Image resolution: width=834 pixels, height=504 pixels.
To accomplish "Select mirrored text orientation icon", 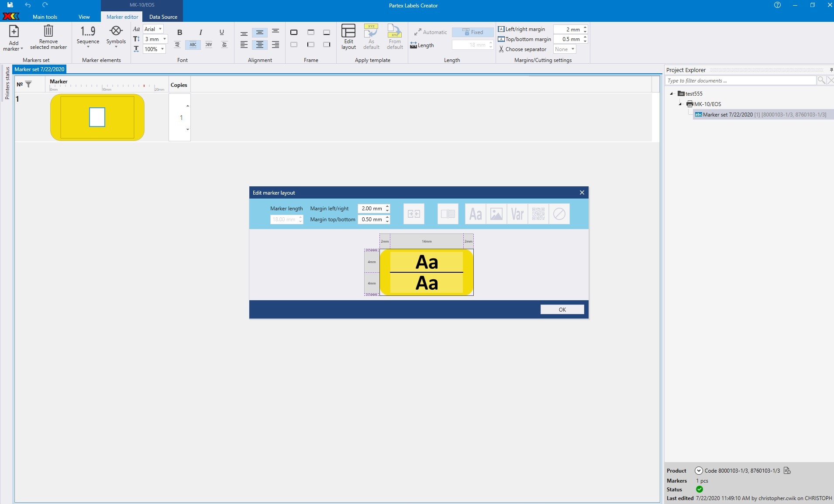I will (x=209, y=45).
